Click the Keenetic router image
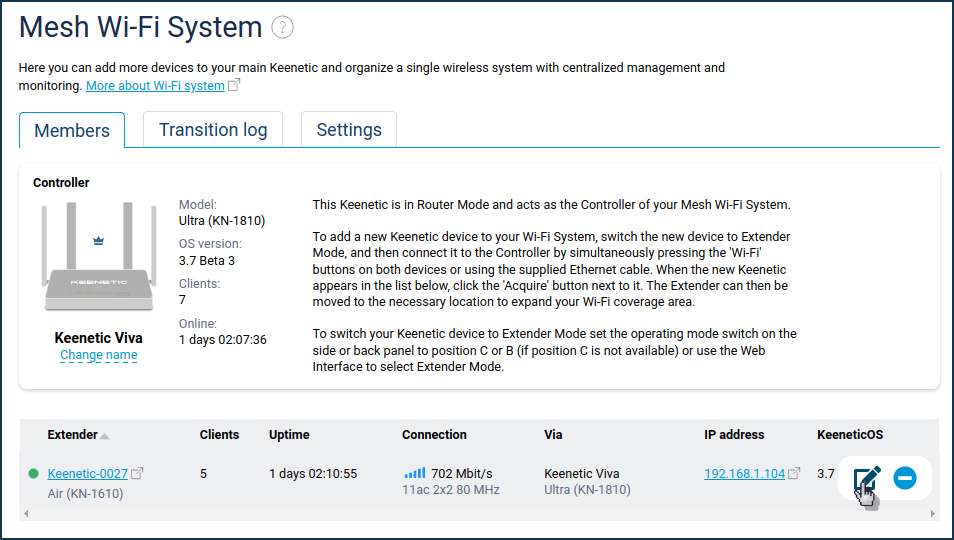Screen dimensions: 954x540 point(98,257)
